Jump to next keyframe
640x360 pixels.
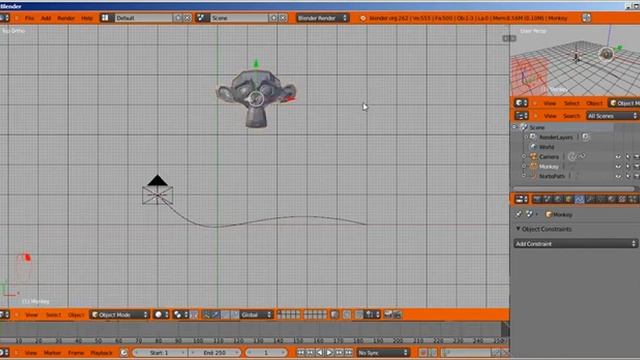coord(339,353)
